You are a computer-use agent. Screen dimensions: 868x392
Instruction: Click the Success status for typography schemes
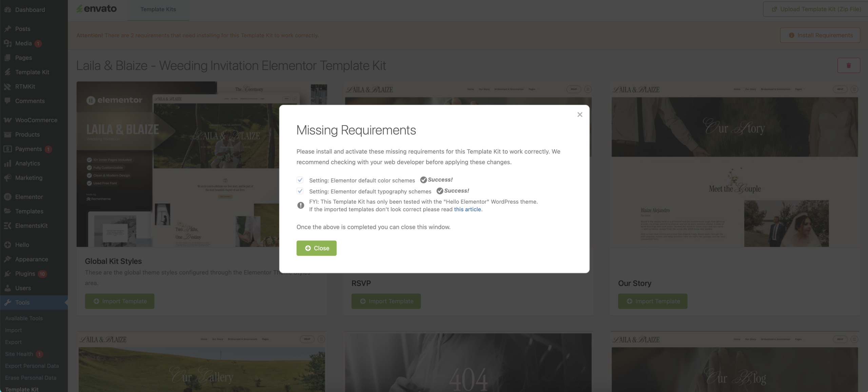click(x=453, y=191)
